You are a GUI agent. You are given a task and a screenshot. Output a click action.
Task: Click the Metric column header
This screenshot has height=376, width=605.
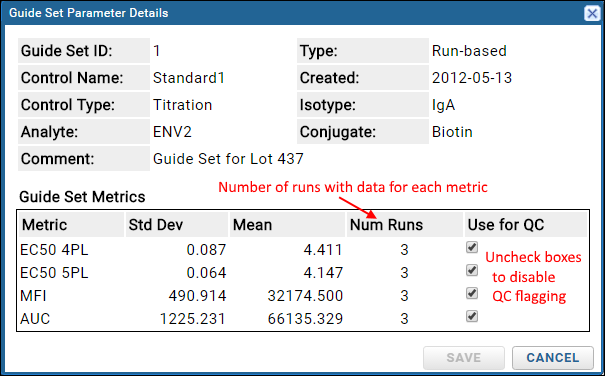pyautogui.click(x=71, y=224)
